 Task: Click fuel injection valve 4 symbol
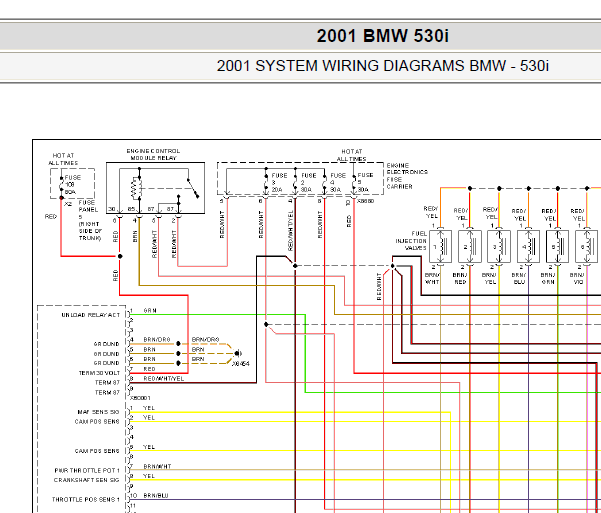coord(529,247)
